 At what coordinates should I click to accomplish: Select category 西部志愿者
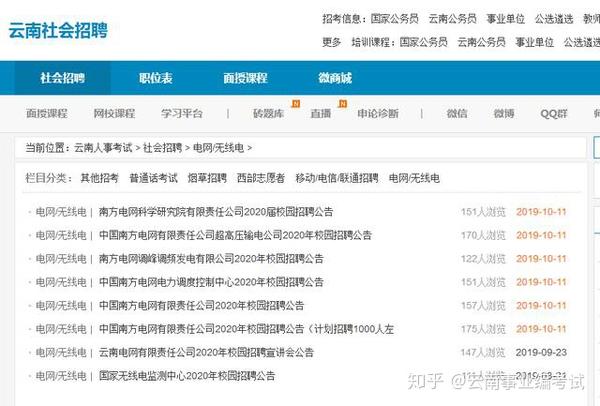261,178
